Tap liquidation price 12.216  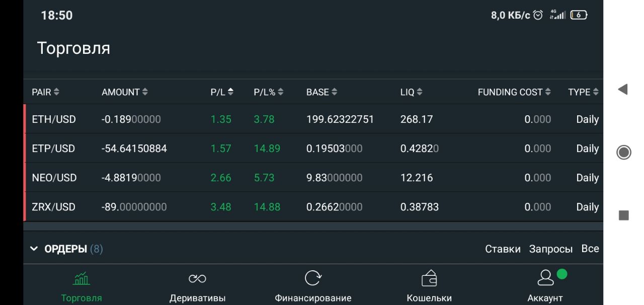(x=417, y=178)
